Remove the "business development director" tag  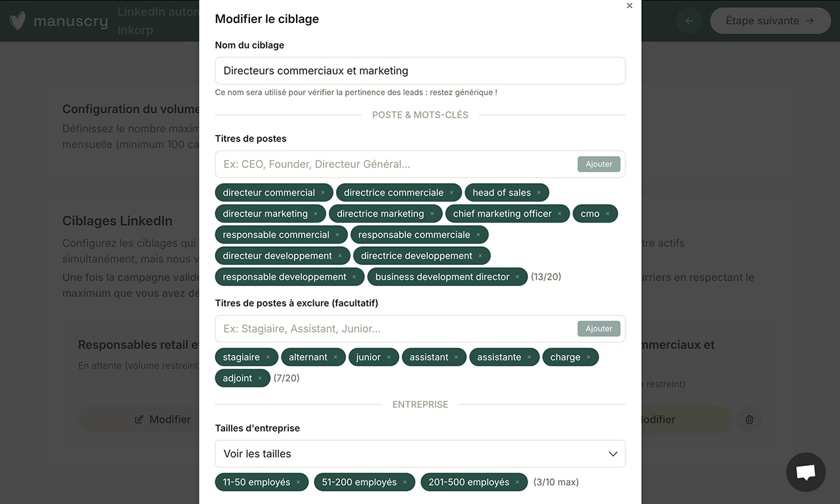point(517,276)
